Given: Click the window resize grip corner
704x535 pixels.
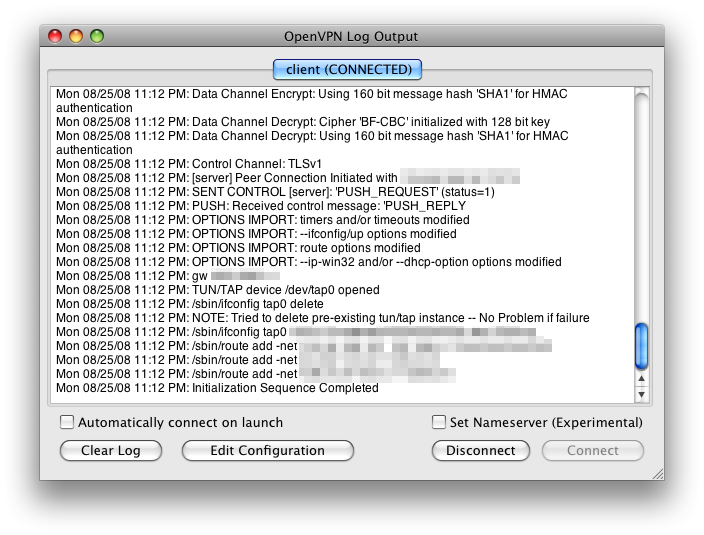Looking at the screenshot, I should tap(658, 474).
